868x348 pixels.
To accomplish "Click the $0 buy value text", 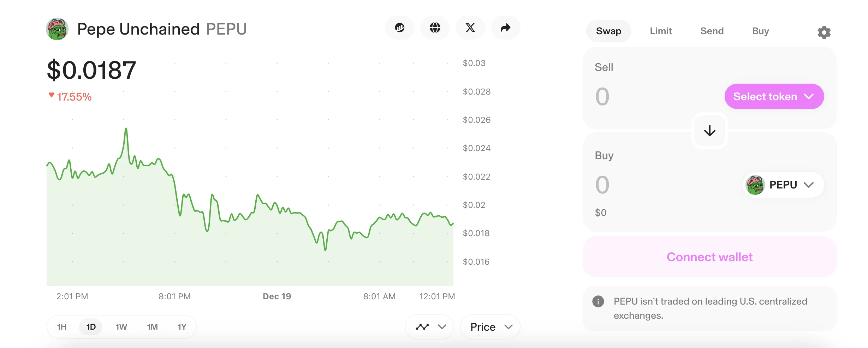I will point(601,213).
